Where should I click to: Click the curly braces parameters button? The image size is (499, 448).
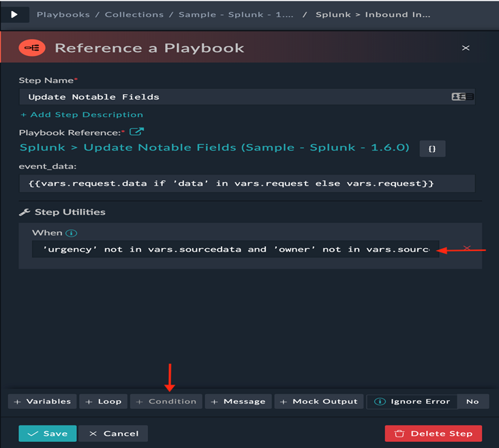point(432,149)
